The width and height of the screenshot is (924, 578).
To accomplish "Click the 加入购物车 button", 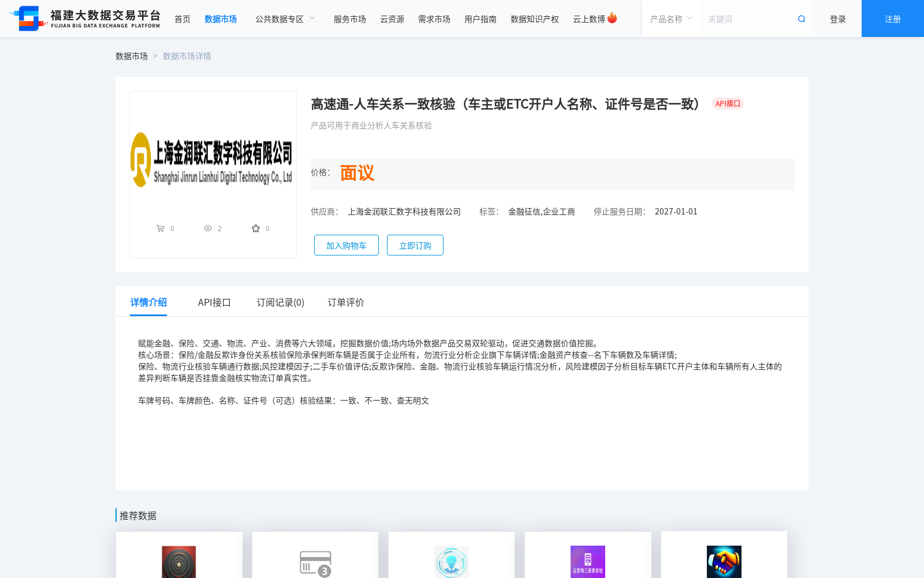I will click(346, 245).
